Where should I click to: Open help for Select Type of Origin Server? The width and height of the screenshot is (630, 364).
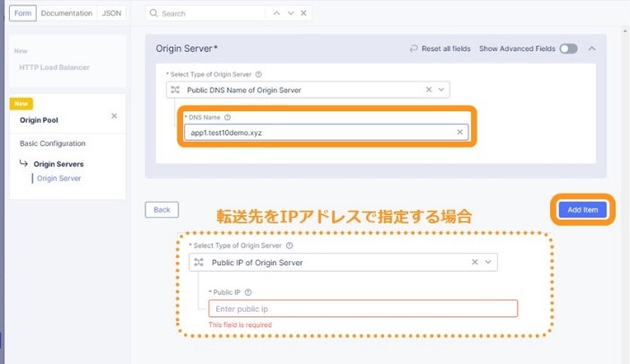258,74
